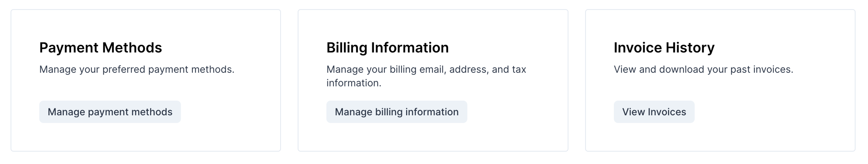
Task: Click the Manage payment methods button
Action: (x=110, y=112)
